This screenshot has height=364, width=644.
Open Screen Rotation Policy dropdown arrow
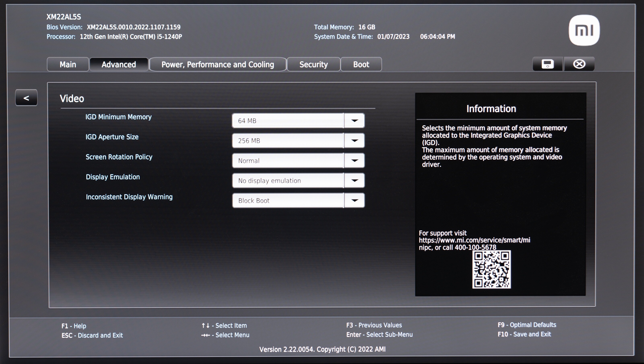354,161
